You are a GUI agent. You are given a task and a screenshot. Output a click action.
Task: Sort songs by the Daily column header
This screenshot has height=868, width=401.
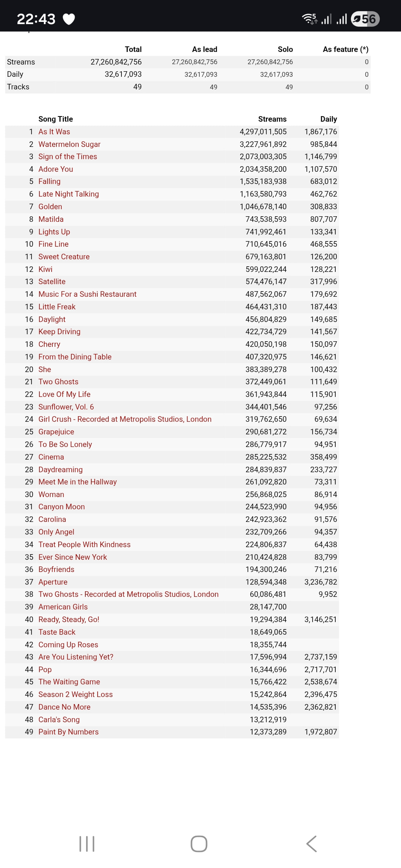[329, 119]
